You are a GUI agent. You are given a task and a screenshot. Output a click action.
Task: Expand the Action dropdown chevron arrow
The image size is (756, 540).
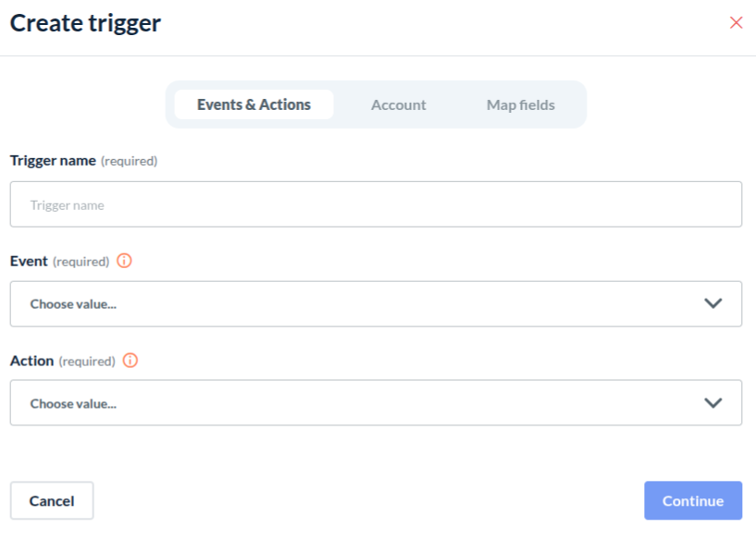tap(713, 402)
